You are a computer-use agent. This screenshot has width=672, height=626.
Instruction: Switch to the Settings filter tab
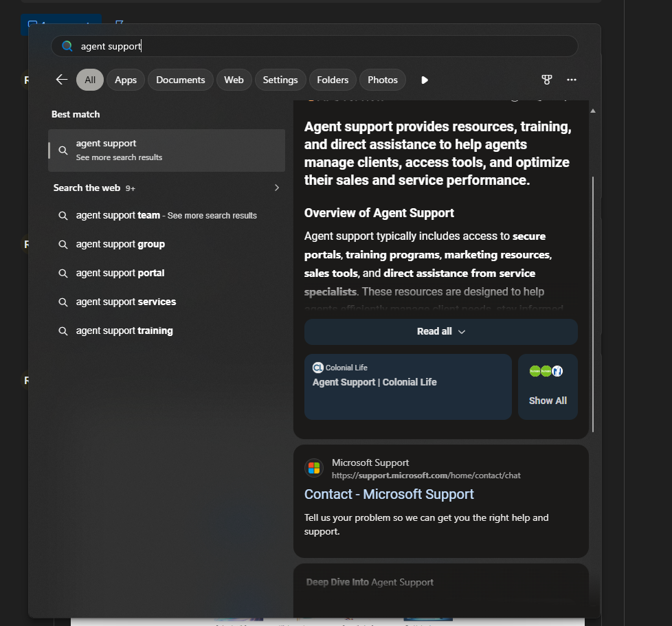click(280, 80)
